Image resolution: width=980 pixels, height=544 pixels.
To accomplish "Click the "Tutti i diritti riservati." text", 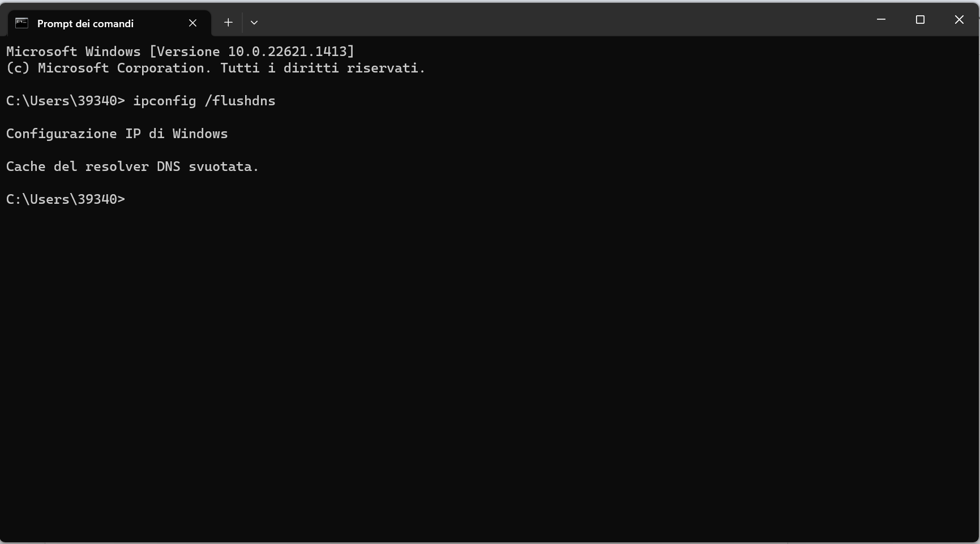I will pyautogui.click(x=323, y=68).
